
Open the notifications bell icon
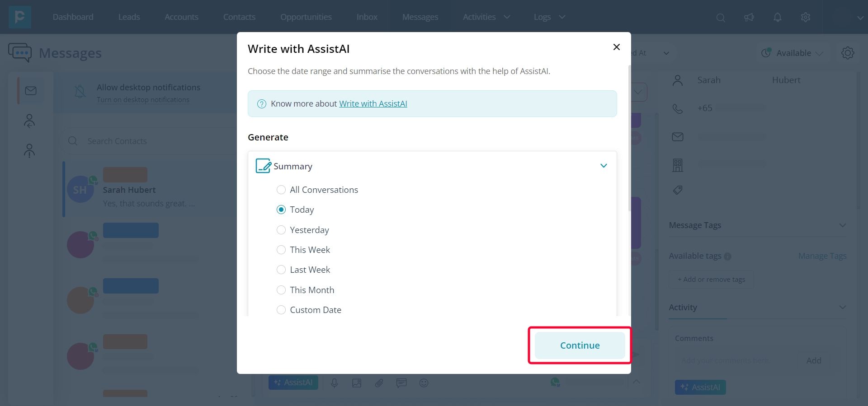click(x=778, y=17)
